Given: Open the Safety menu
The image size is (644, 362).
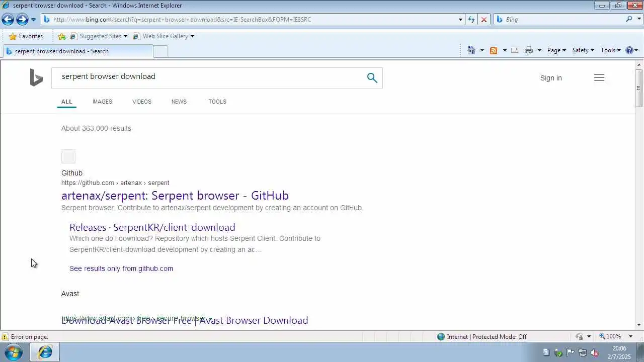Looking at the screenshot, I should (x=583, y=50).
